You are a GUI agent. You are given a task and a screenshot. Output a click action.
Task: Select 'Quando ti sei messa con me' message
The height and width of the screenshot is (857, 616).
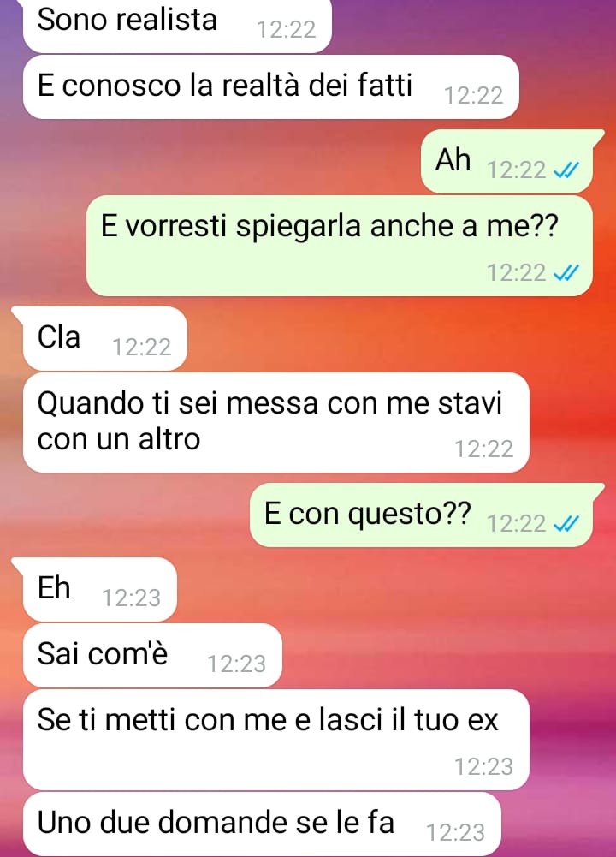coord(275,422)
